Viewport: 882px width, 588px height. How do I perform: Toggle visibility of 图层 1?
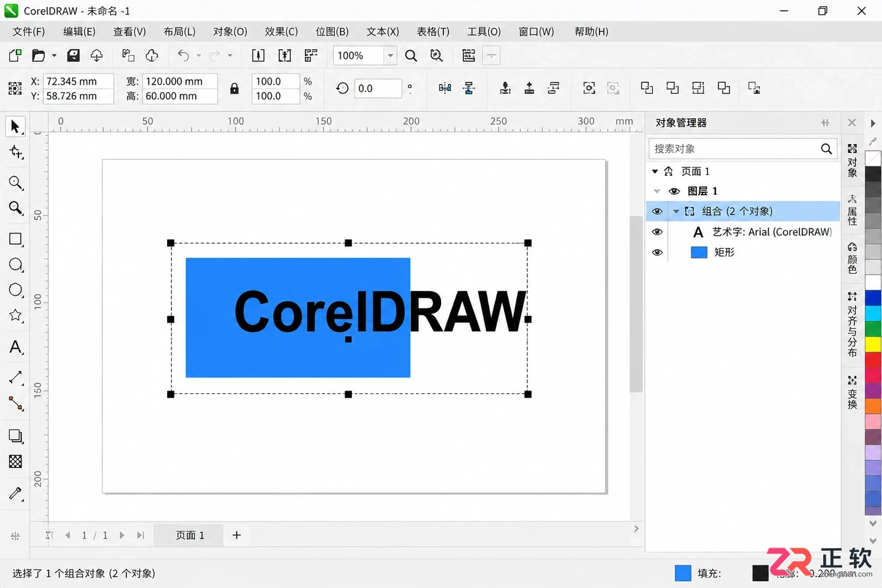[674, 191]
